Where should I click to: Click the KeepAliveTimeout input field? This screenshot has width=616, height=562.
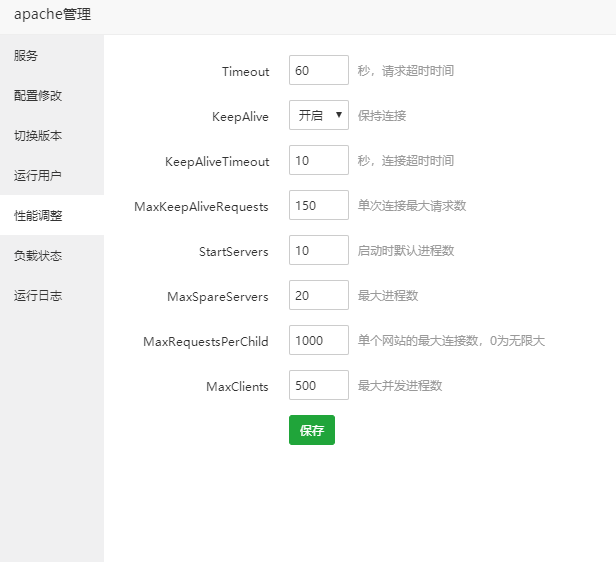[x=319, y=160]
